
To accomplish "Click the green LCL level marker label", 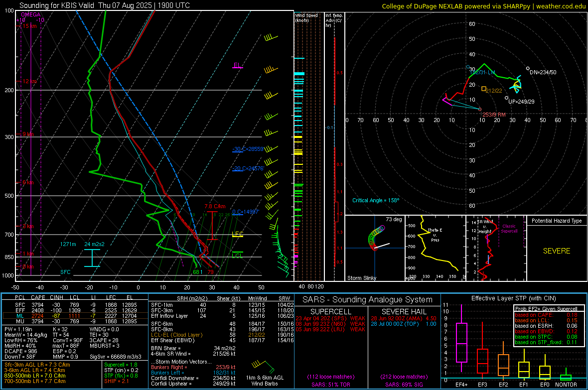I will [237, 256].
